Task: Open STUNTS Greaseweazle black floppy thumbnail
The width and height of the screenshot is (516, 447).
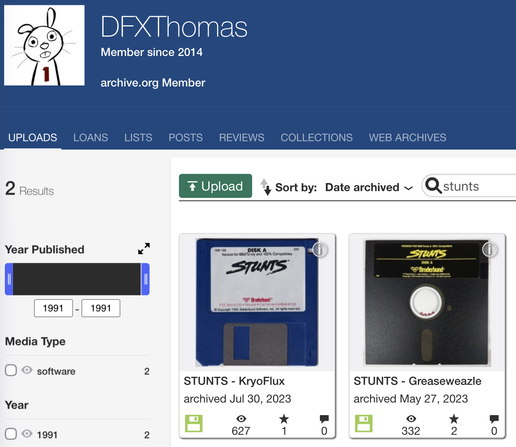Action: (427, 302)
